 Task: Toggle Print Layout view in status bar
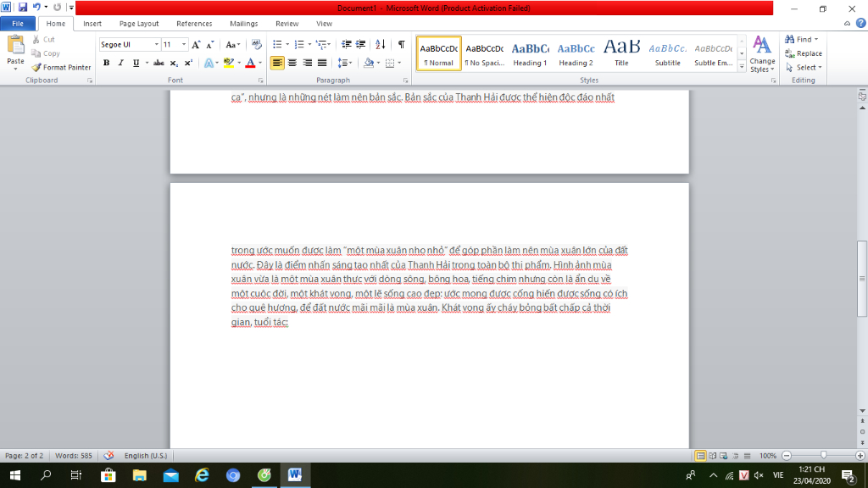(701, 456)
